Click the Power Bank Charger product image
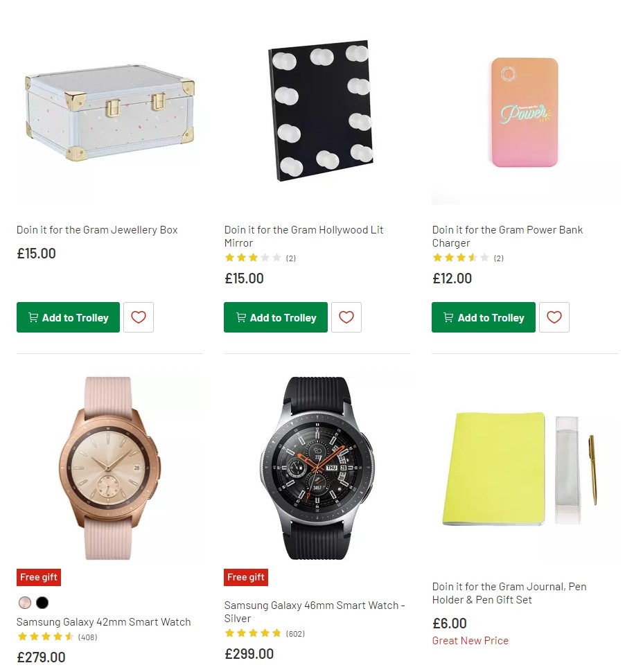The height and width of the screenshot is (672, 625). [x=524, y=113]
